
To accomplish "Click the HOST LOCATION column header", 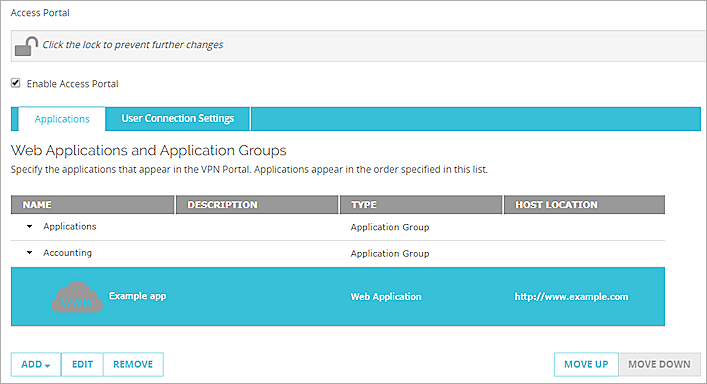I will pos(584,205).
